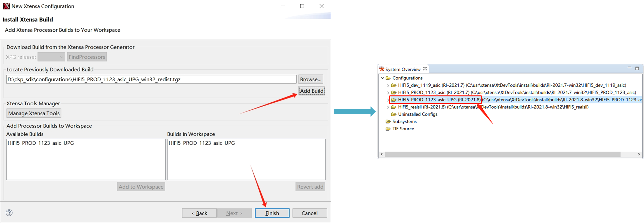Select HIFI5_PROD_1123_asic_UPG (RI-2021.8) tree item
The image size is (644, 223).
click(x=439, y=100)
